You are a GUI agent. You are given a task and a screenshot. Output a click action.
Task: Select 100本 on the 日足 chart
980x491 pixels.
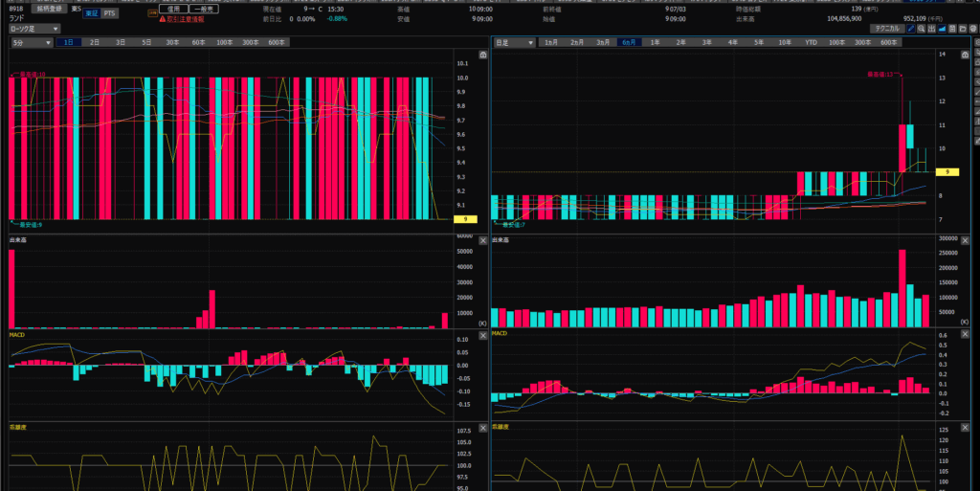click(836, 42)
